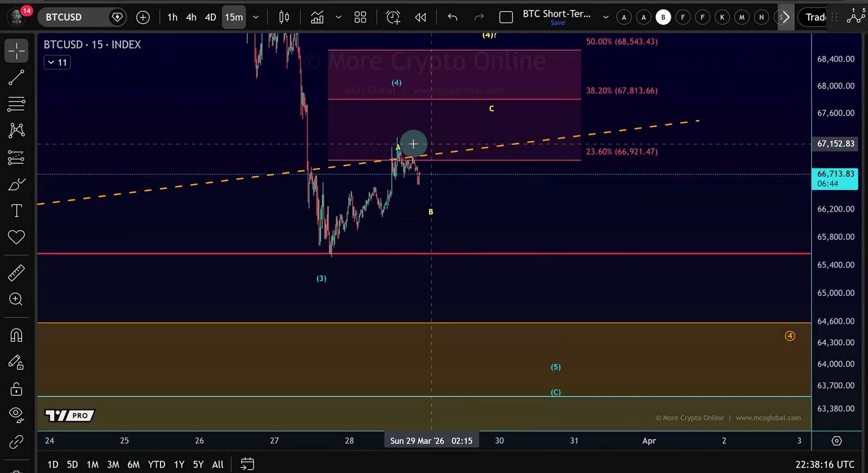The image size is (868, 473).
Task: Save the chart layout
Action: point(558,23)
